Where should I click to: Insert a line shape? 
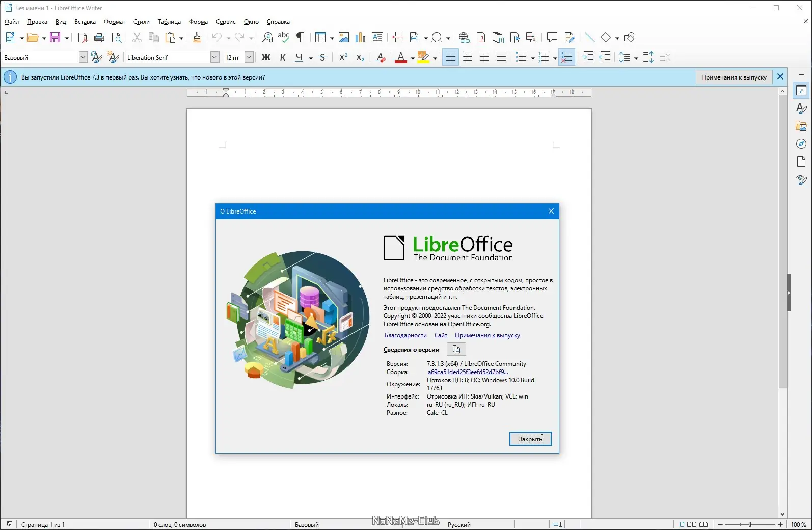(589, 37)
